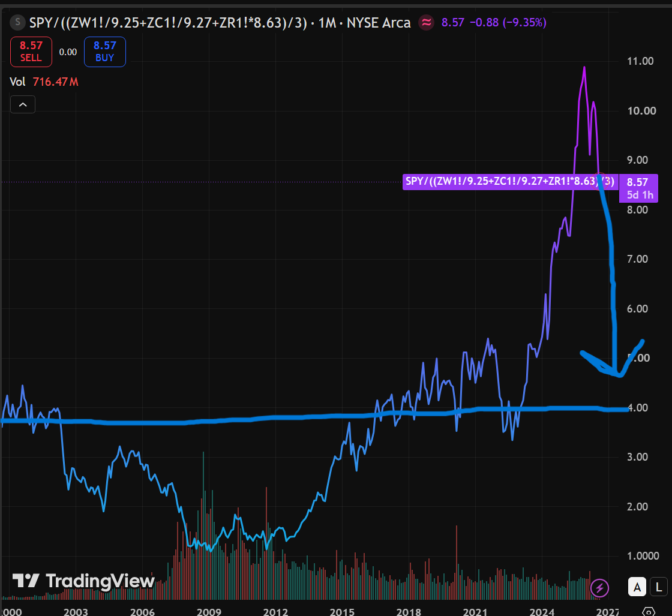Click the '−0.88 (−9.35%)' change value
672x616 pixels.
508,23
